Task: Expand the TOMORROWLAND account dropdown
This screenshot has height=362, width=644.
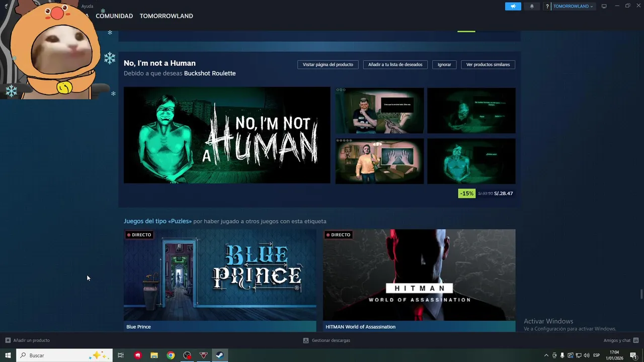Action: (x=573, y=7)
